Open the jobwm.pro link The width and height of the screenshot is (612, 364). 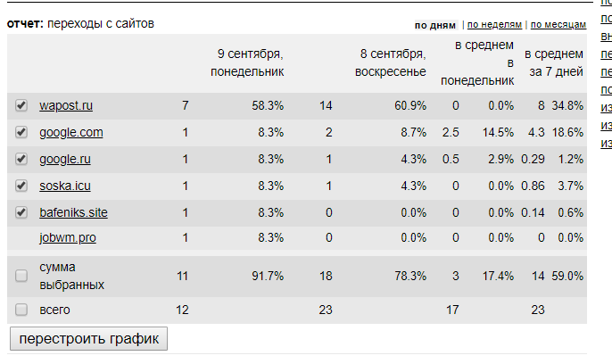point(68,238)
